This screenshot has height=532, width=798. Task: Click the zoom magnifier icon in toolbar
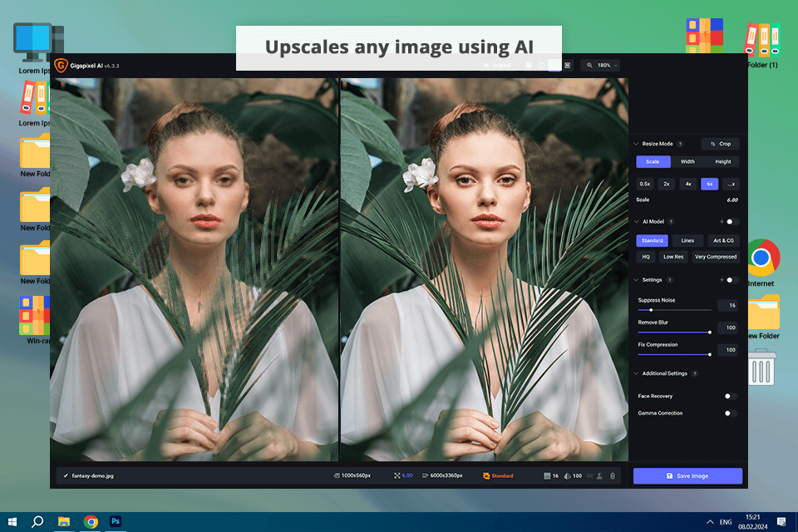click(589, 65)
